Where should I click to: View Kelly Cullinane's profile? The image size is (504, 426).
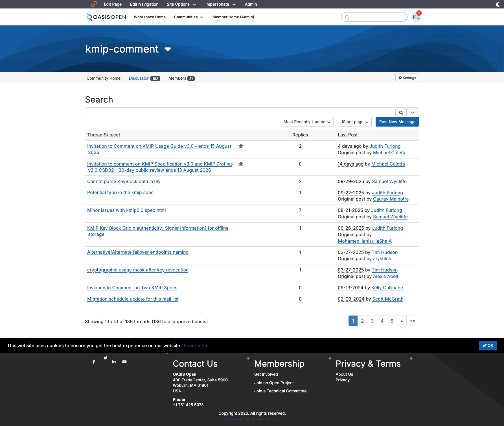(387, 288)
